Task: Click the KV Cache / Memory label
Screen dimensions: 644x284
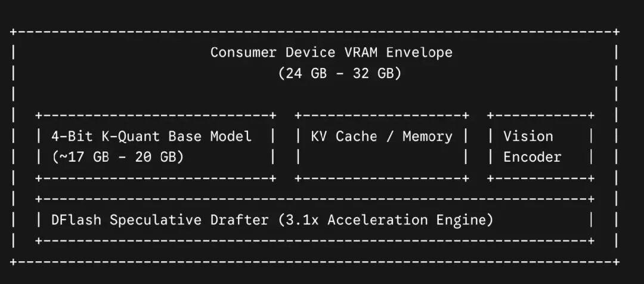Action: [x=382, y=136]
